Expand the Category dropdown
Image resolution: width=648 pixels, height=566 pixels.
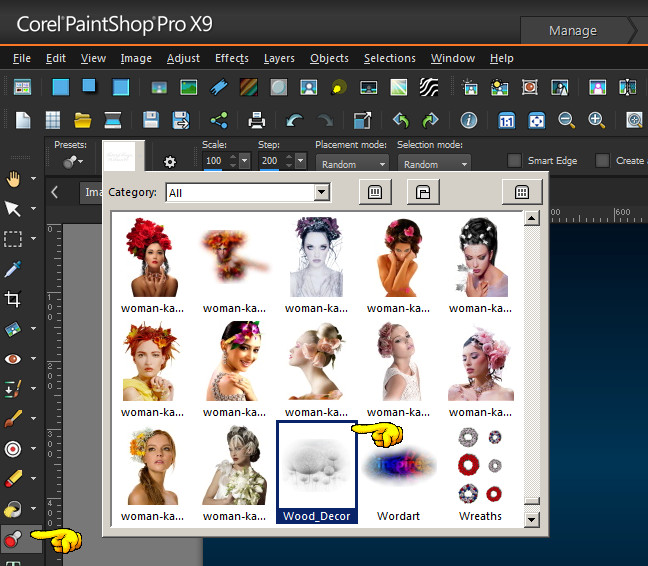[321, 192]
